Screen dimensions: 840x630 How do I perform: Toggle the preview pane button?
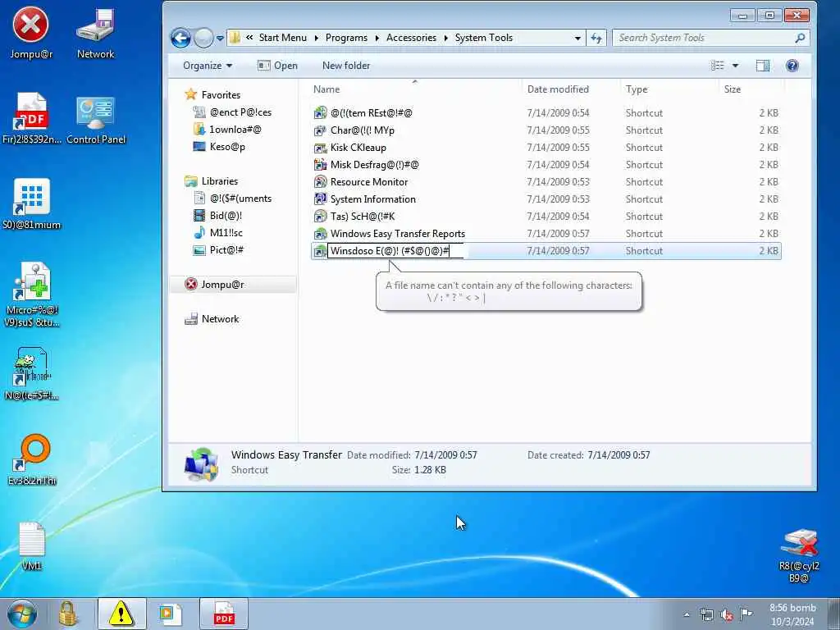tap(762, 66)
